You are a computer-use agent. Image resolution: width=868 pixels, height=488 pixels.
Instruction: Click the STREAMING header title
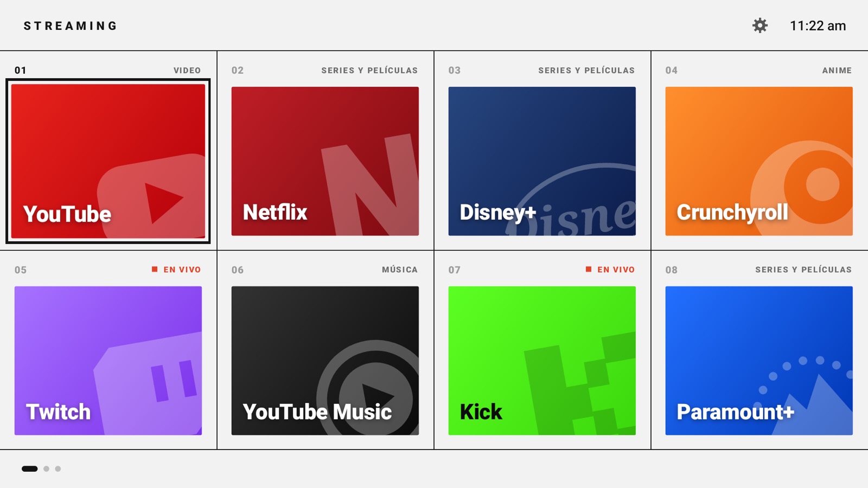click(71, 25)
